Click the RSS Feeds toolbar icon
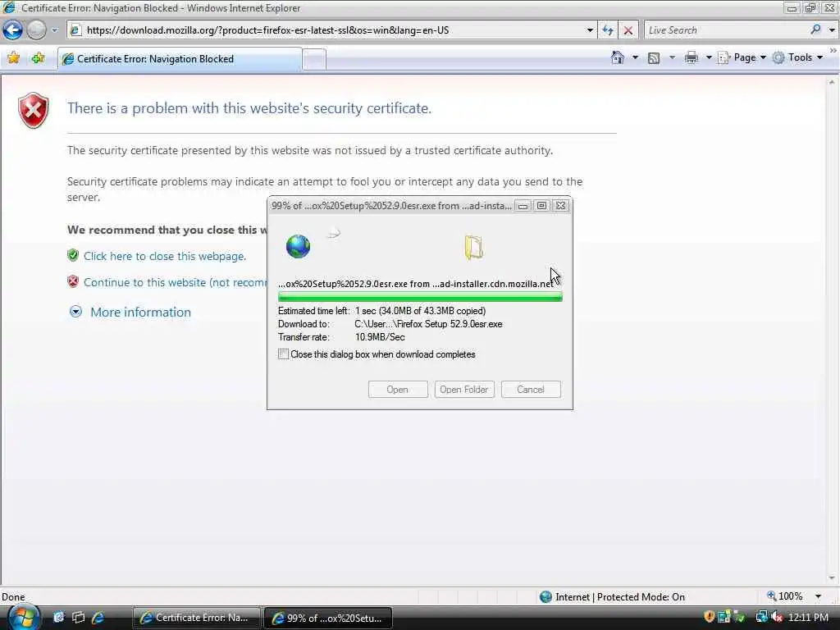This screenshot has width=840, height=630. 654,58
